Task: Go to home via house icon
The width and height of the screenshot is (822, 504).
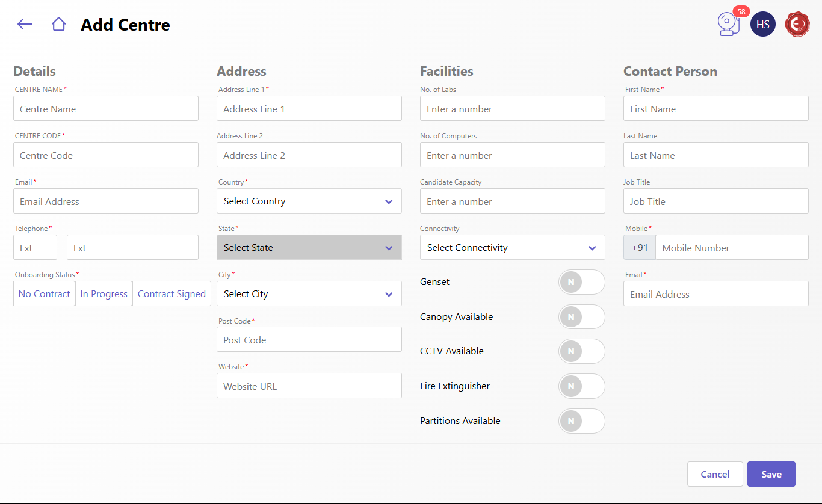Action: point(58,24)
